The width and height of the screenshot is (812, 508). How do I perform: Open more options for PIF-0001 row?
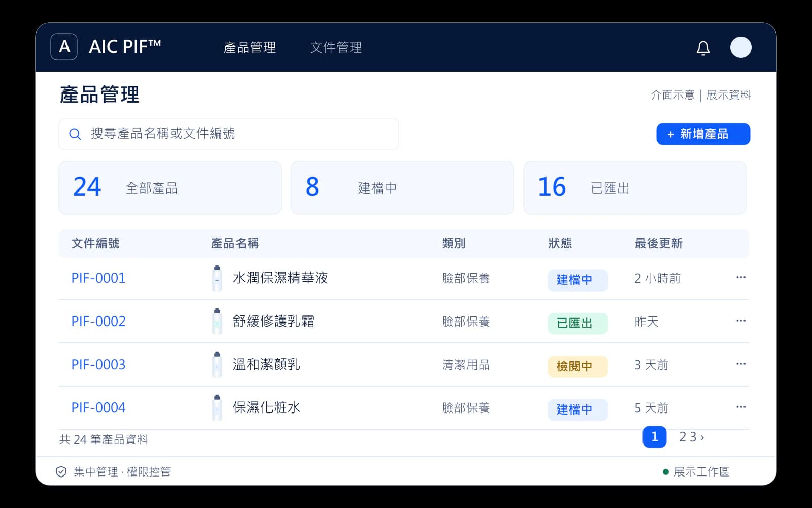[x=740, y=277]
